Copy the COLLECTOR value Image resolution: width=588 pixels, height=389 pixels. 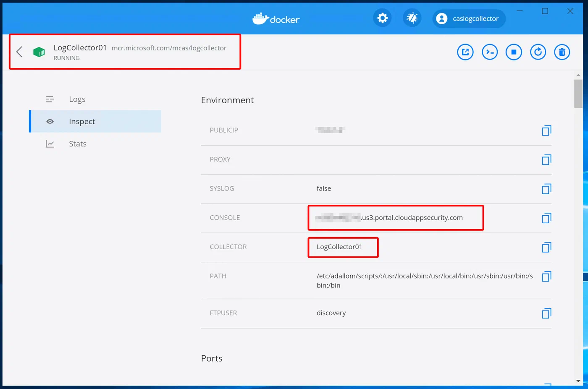546,247
